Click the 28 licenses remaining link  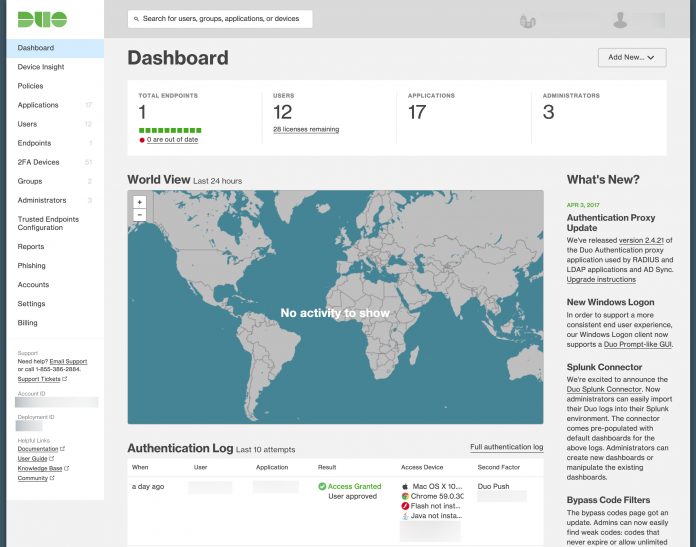click(306, 129)
